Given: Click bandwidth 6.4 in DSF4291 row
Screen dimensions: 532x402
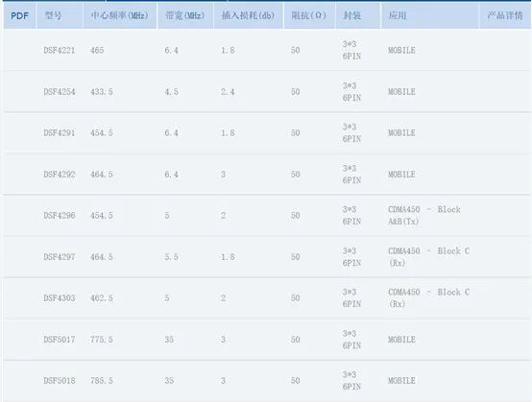Looking at the screenshot, I should (x=171, y=132).
